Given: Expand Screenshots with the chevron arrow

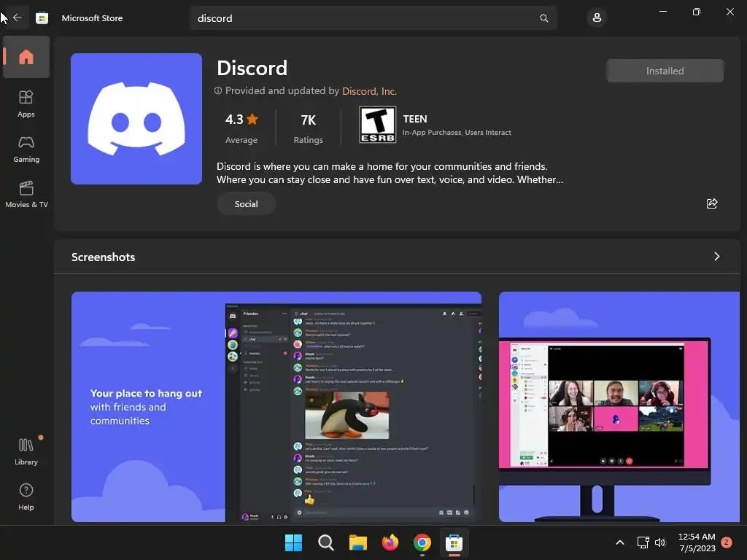Looking at the screenshot, I should pyautogui.click(x=716, y=257).
